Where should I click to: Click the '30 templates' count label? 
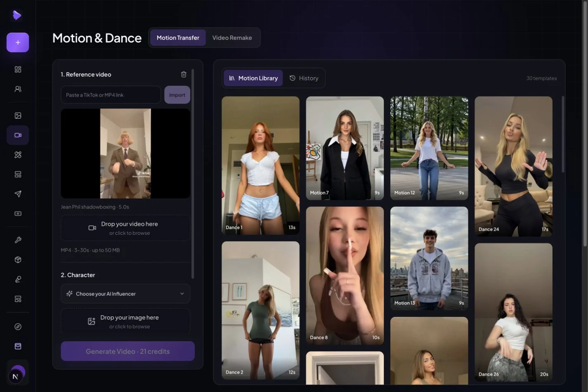[x=541, y=78]
